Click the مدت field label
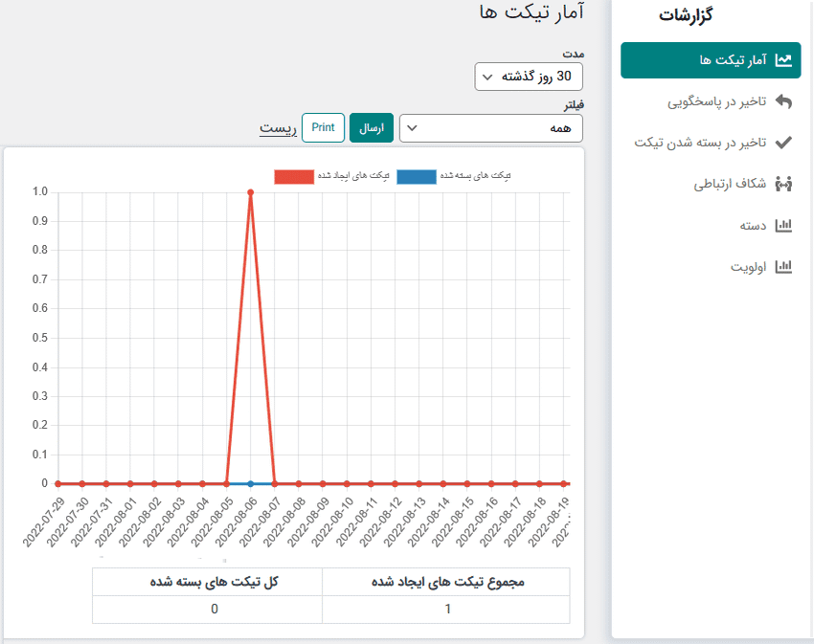Viewport: 814px width, 644px height. click(x=573, y=54)
